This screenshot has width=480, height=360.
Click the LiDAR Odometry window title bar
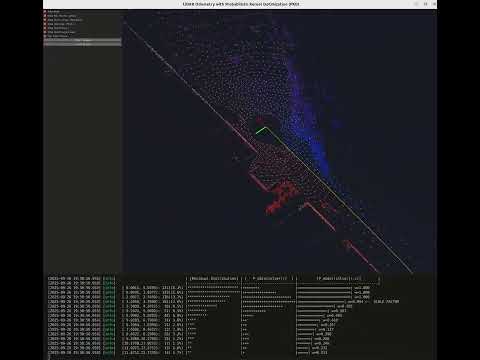click(x=240, y=4)
